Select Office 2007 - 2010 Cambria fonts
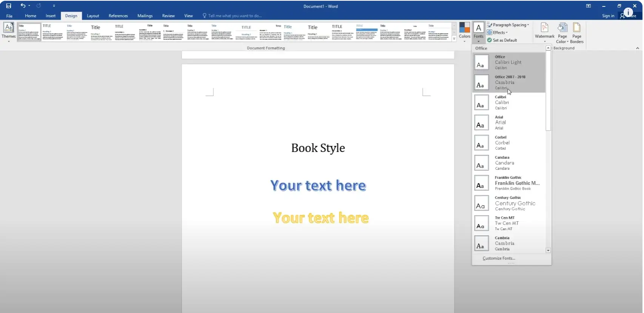Screen dimensions: 644x313 coord(508,82)
